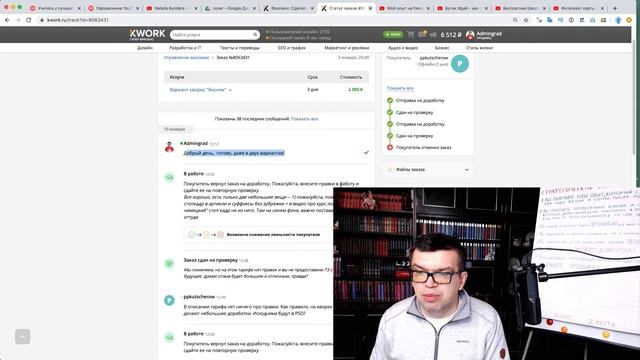Click the status icon next to 'Заказ сдан на проверку'
The image size is (640, 360).
169,264
